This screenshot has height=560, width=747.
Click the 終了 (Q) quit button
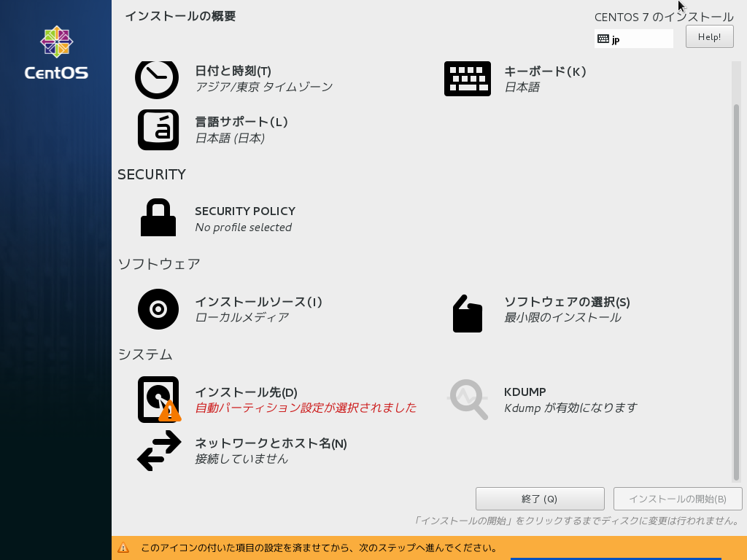click(x=540, y=499)
